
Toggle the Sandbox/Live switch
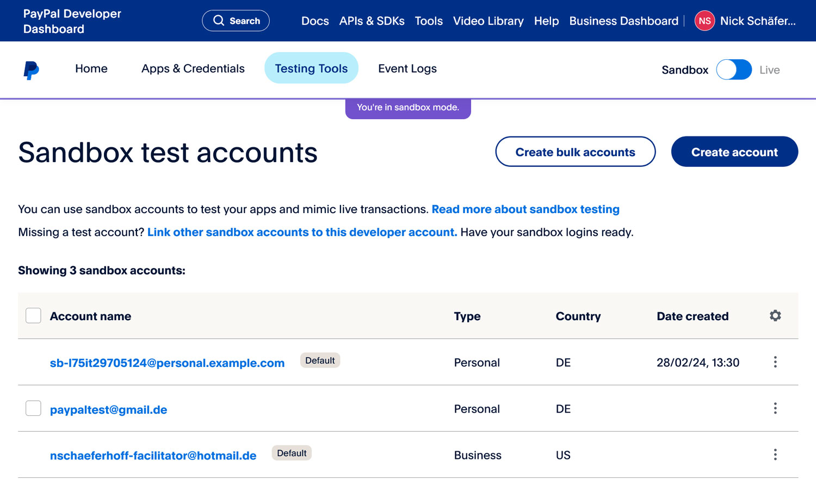coord(734,70)
